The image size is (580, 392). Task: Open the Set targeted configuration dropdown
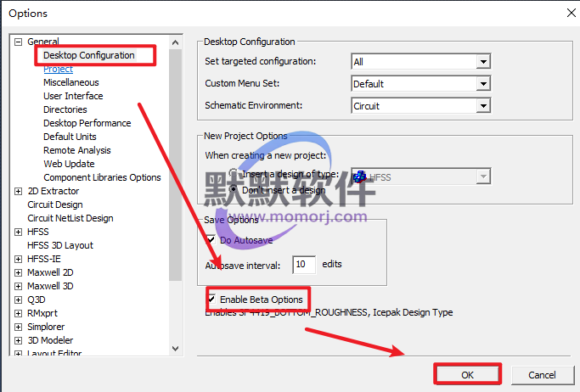click(x=483, y=62)
